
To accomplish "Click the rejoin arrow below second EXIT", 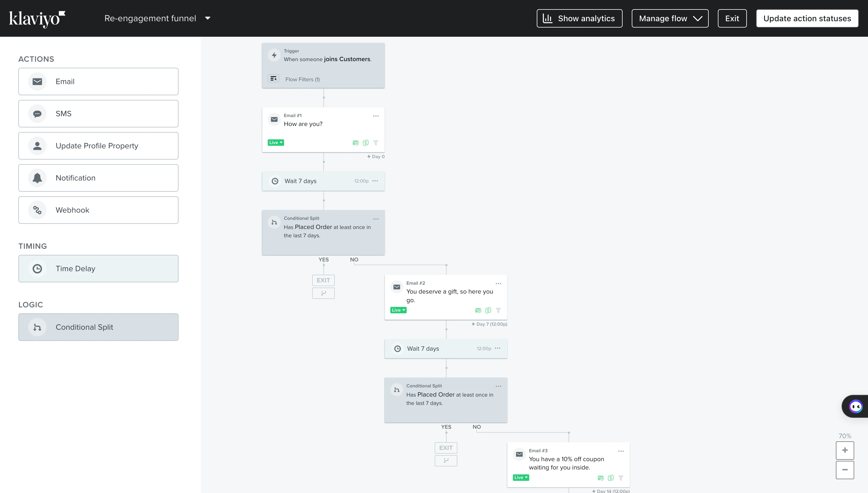I will pos(446,461).
